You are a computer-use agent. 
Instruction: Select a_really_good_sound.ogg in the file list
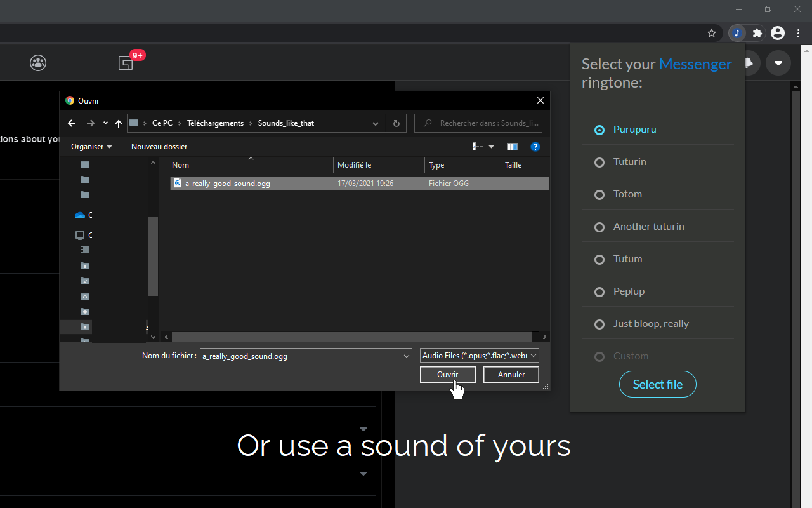(228, 183)
